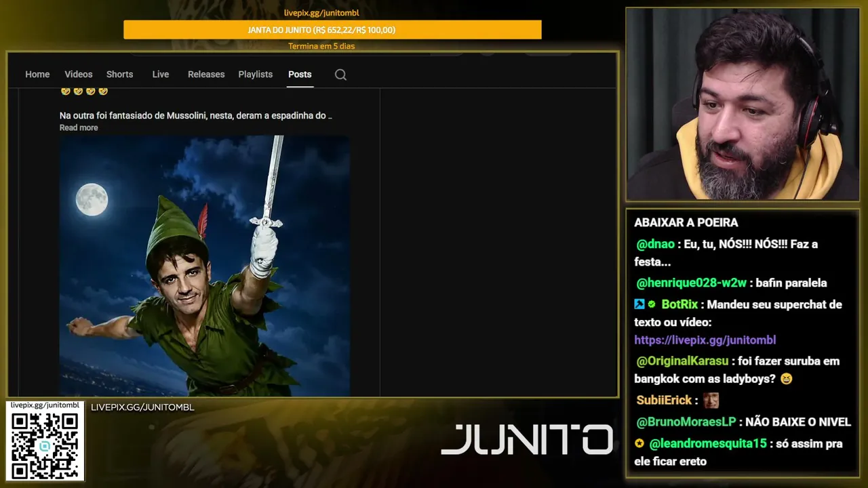This screenshot has height=488, width=868.
Task: Open the Peter Pan post image
Action: tap(205, 266)
